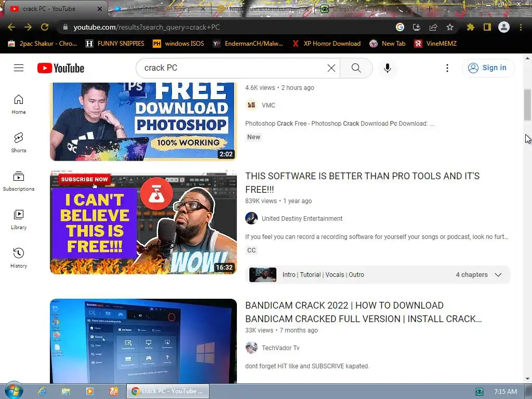Click the TechVador Tv channel avatar
The height and width of the screenshot is (399, 532).
click(x=251, y=348)
